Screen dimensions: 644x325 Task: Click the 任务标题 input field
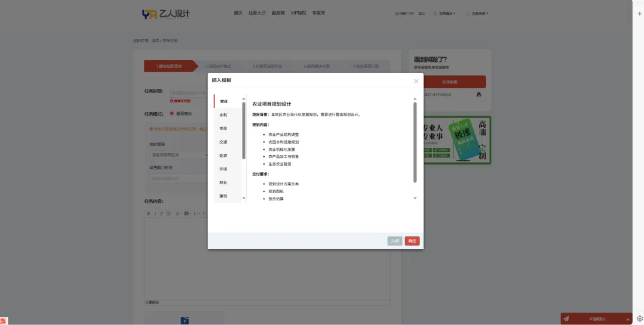click(x=189, y=93)
